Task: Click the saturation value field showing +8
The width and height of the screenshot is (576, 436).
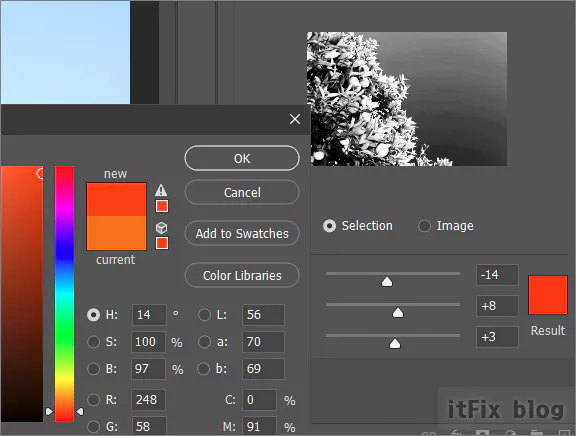Action: [x=497, y=306]
